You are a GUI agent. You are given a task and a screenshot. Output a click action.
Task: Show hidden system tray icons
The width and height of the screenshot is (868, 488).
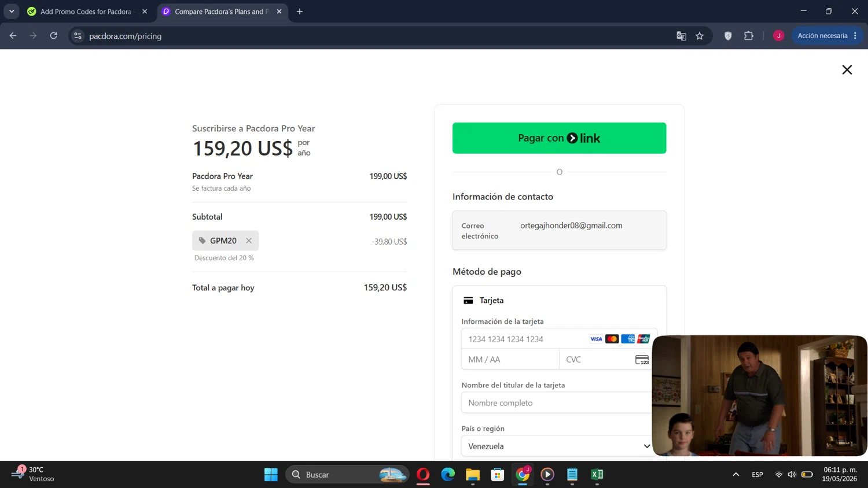(735, 475)
